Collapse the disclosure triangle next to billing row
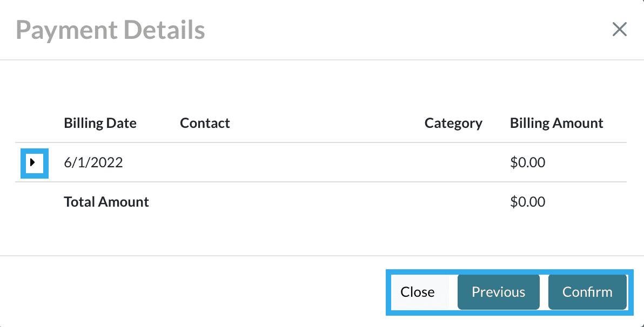 [34, 162]
